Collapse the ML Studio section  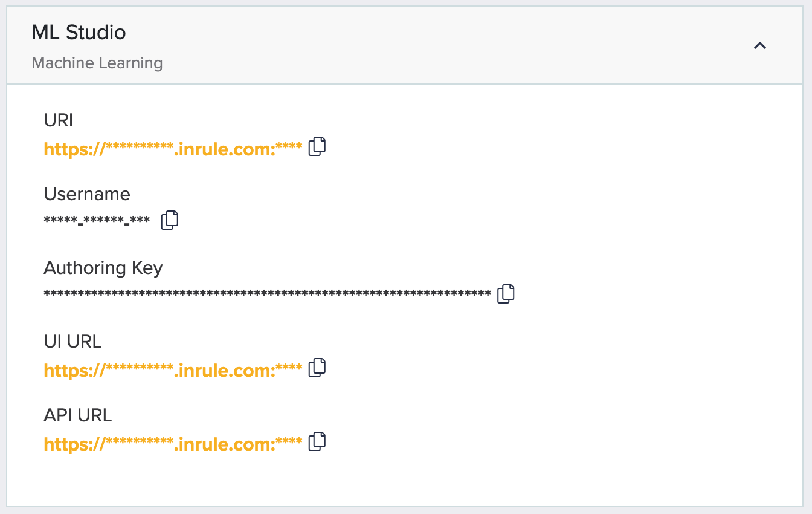coord(760,45)
